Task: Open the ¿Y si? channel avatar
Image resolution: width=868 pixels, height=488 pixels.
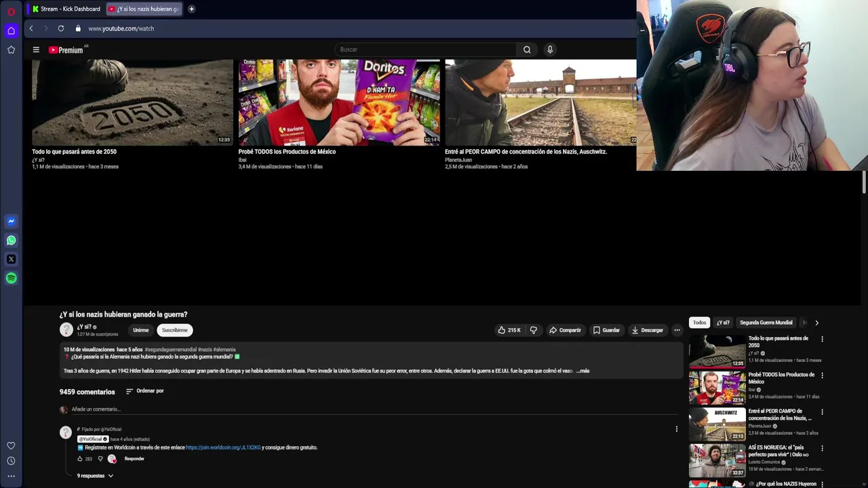Action: click(66, 330)
